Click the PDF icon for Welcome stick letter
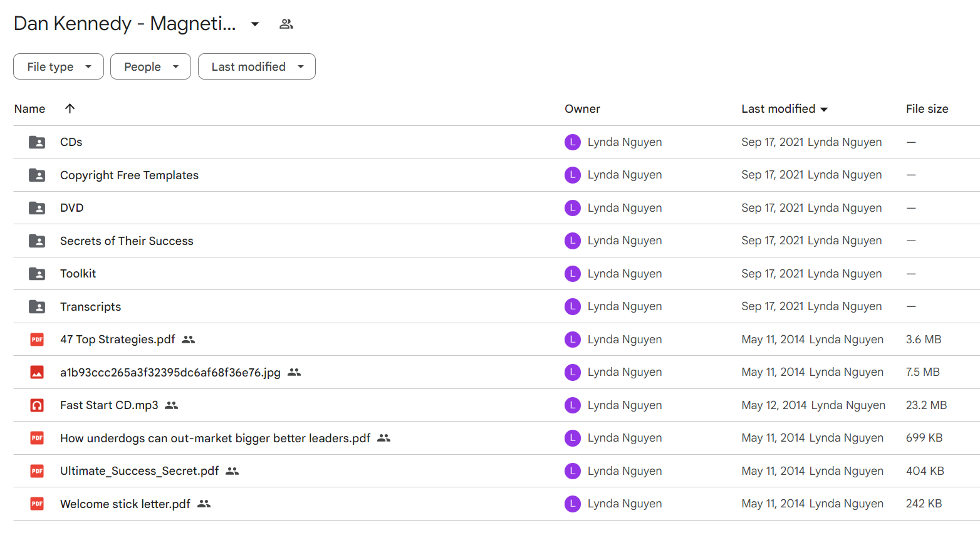The image size is (980, 545). [x=37, y=504]
